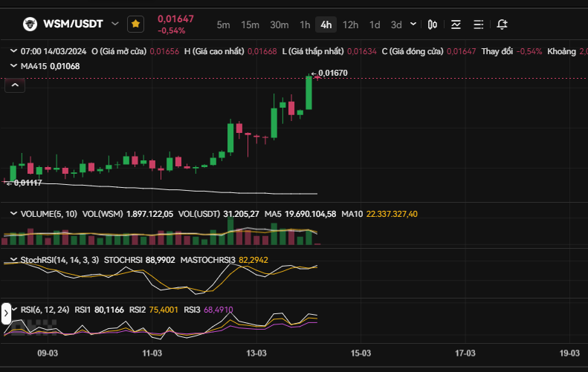Toggle the favorite star for WSM/USDT

coord(135,25)
